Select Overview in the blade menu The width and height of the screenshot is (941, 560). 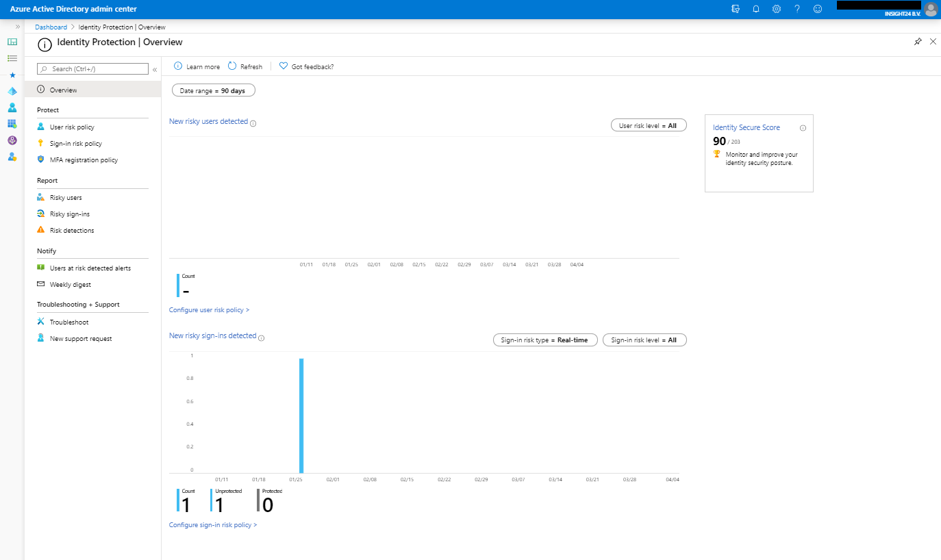coord(92,90)
